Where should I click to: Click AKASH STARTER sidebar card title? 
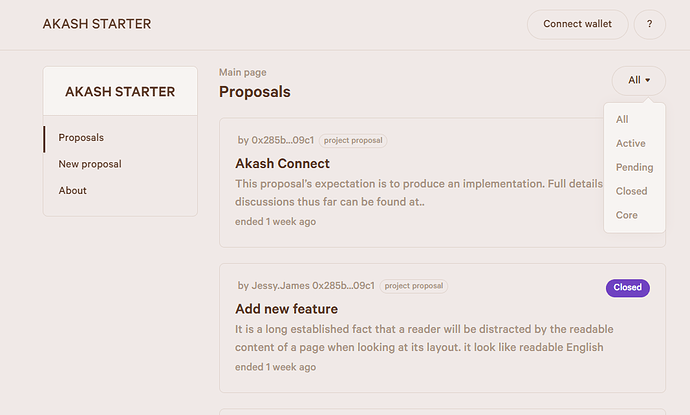click(120, 91)
